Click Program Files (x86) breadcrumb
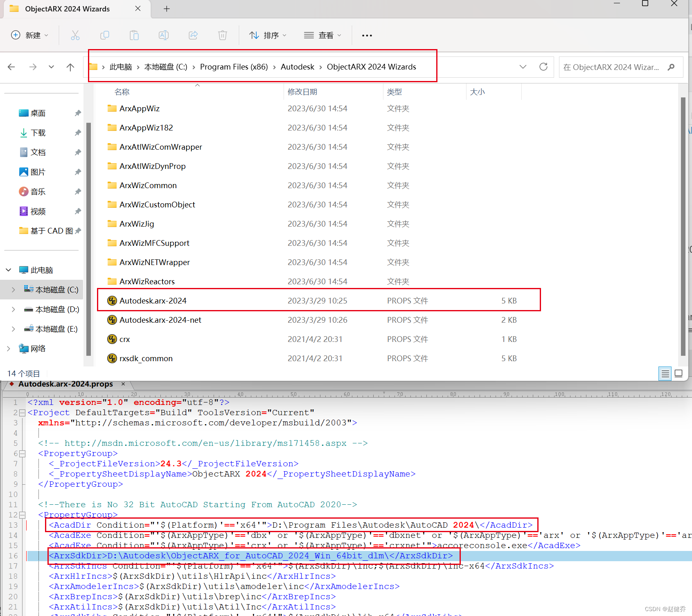Viewport: 692px width, 616px height. tap(234, 67)
